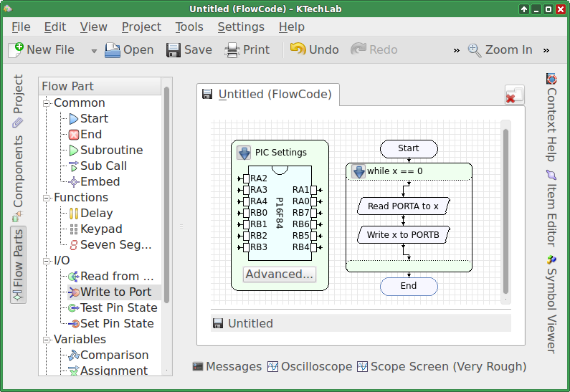This screenshot has width=570, height=392.
Task: Collapse the while x == 0 loop arrow
Action: [x=358, y=171]
